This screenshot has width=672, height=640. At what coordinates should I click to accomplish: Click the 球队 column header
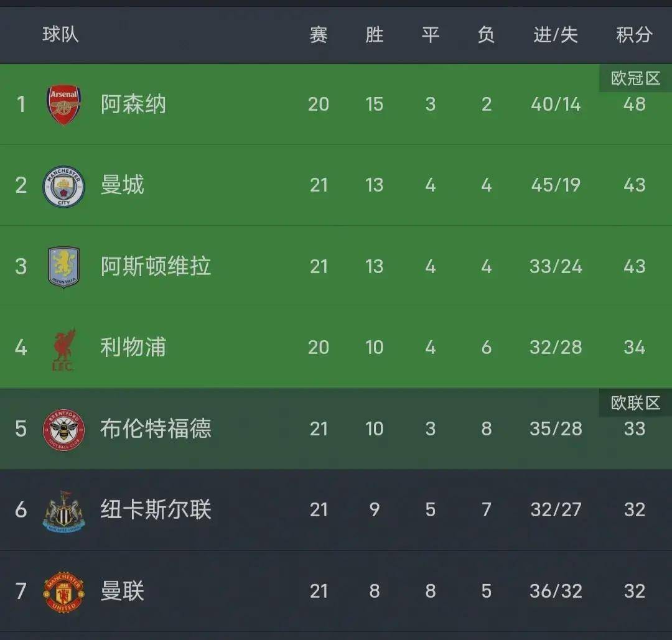[x=60, y=34]
